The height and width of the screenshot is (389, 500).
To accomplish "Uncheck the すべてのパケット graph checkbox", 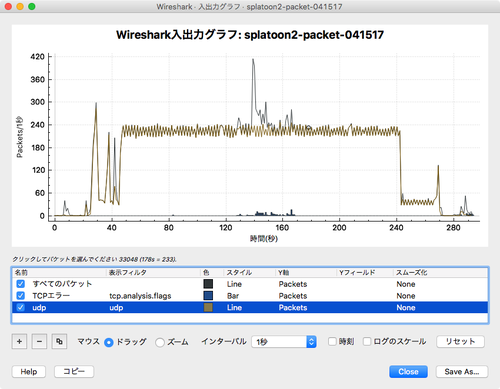I will [21, 284].
